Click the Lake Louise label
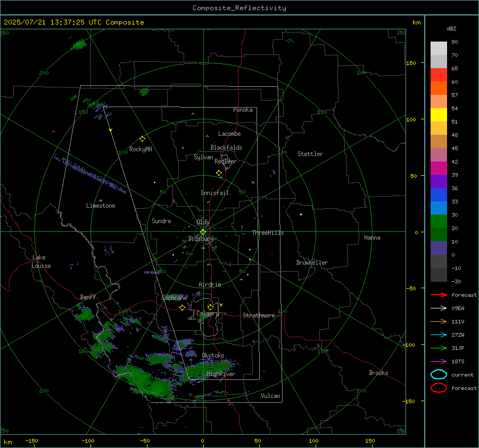 pyautogui.click(x=41, y=262)
